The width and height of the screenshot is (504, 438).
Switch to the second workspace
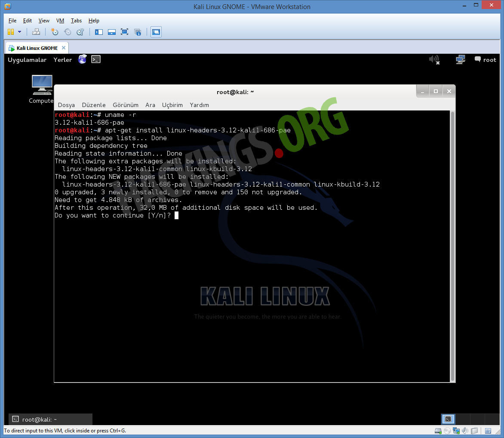click(463, 419)
